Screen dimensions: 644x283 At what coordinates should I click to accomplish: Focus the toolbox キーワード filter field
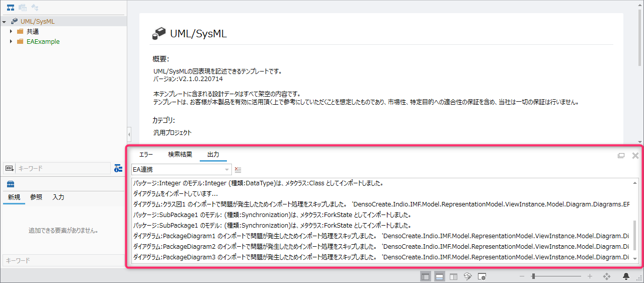click(62, 260)
